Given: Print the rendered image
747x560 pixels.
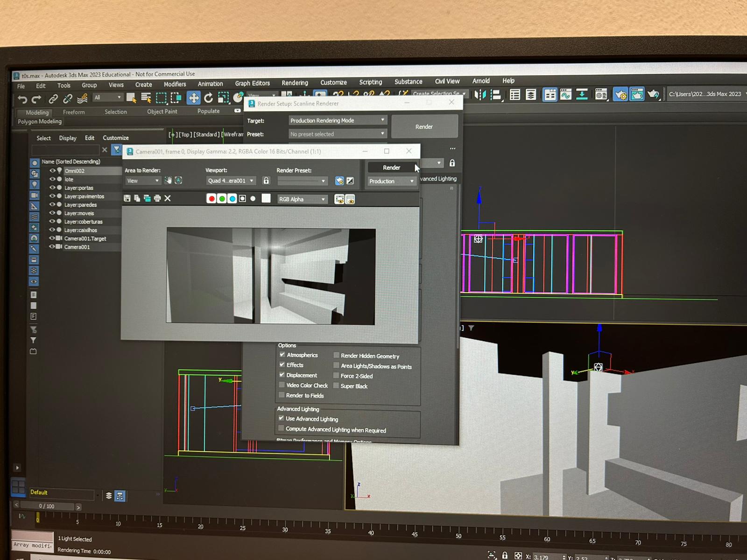Looking at the screenshot, I should click(x=157, y=198).
